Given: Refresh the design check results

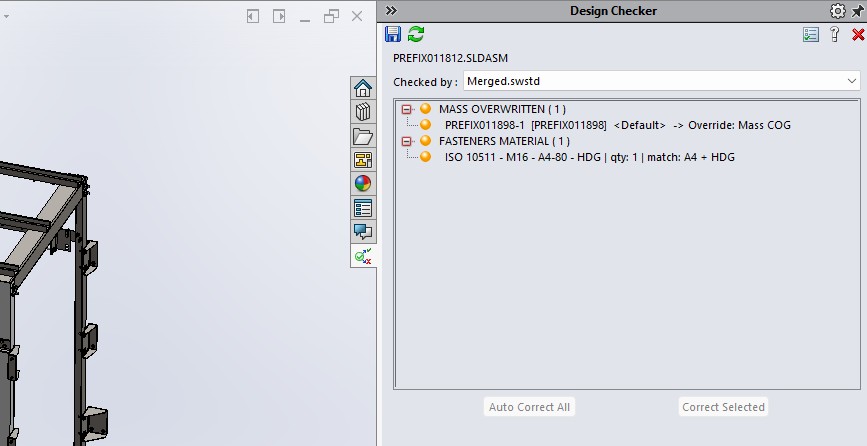Looking at the screenshot, I should click(x=415, y=35).
